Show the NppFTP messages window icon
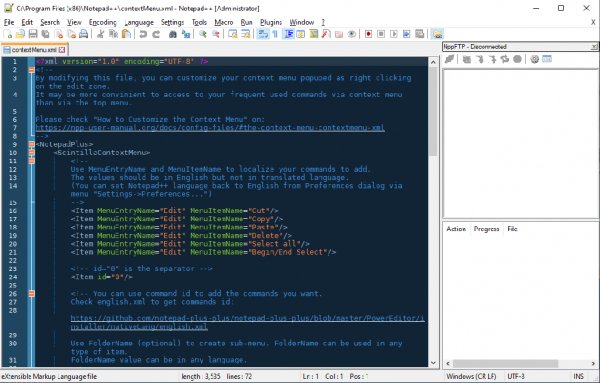 (547, 59)
